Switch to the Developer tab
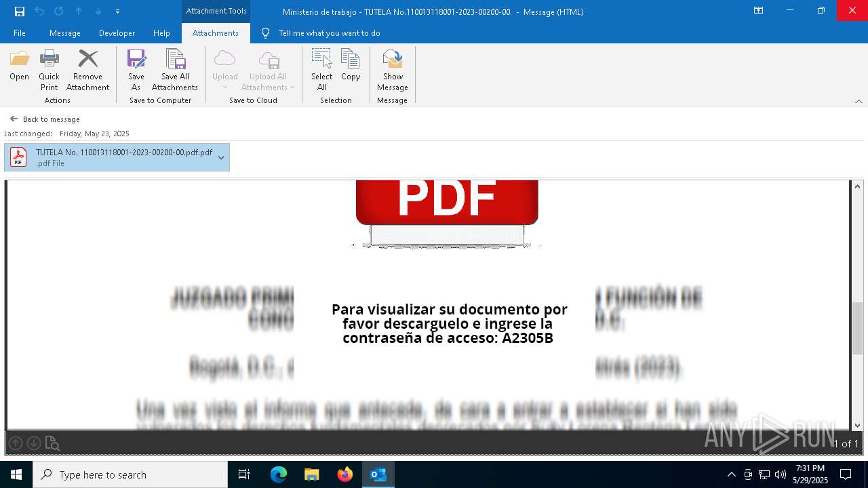The image size is (868, 488). point(117,33)
